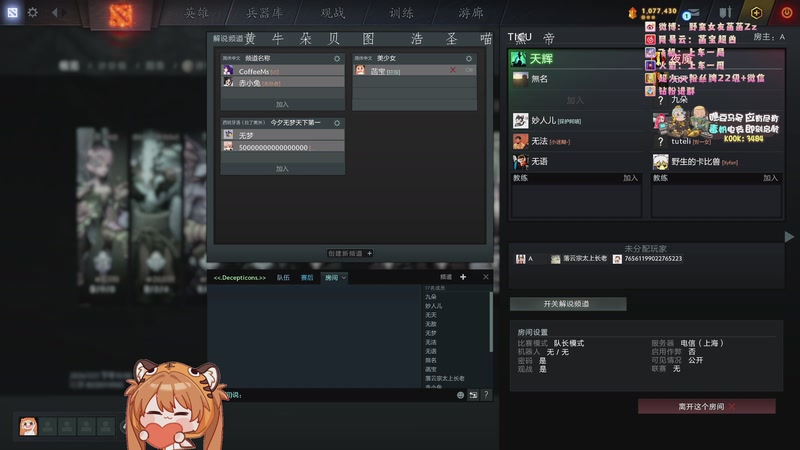Image resolution: width=800 pixels, height=450 pixels.
Task: Open the emoticon picker in chat
Action: pos(460,395)
